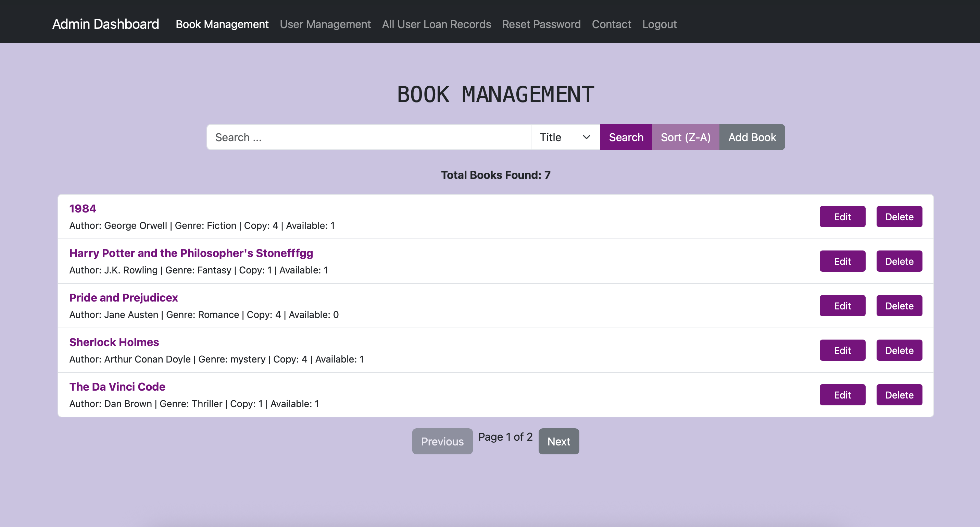The width and height of the screenshot is (980, 527).
Task: Click the Previous page button
Action: [442, 441]
